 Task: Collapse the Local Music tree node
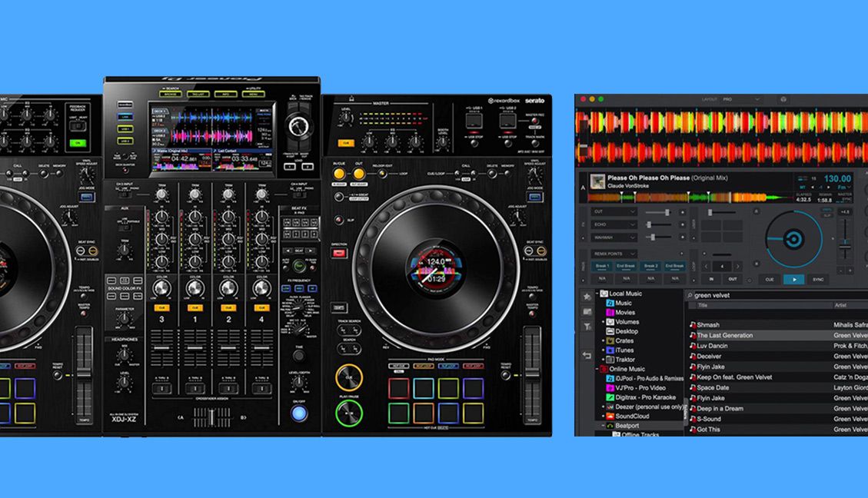click(x=597, y=294)
